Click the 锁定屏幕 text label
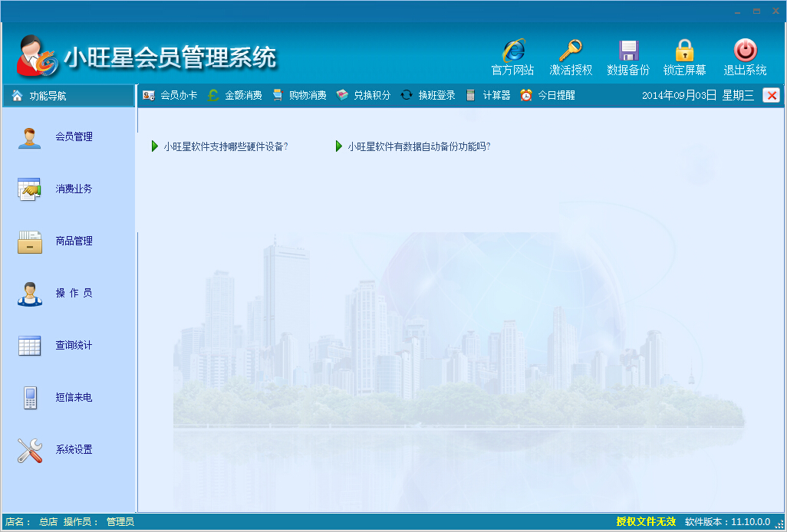787x532 pixels. (x=685, y=71)
